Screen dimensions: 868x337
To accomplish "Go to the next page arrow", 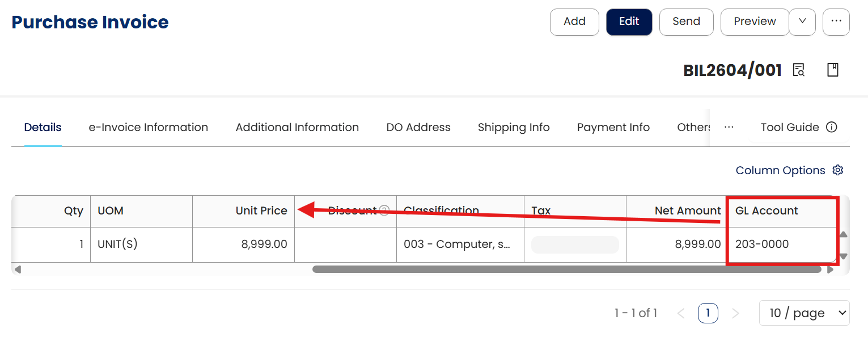I will tap(735, 313).
